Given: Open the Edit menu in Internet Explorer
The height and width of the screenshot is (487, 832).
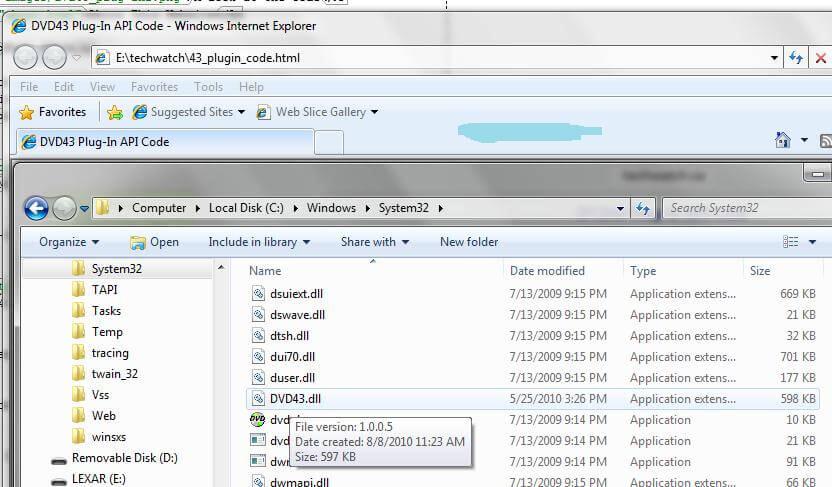Looking at the screenshot, I should (x=64, y=86).
